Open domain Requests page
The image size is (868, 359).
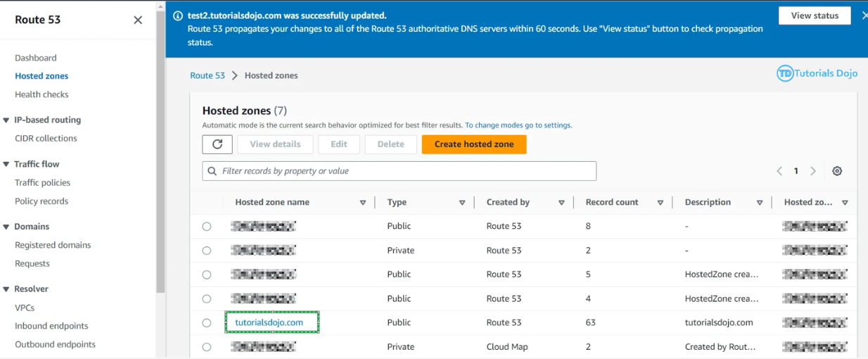coord(32,264)
